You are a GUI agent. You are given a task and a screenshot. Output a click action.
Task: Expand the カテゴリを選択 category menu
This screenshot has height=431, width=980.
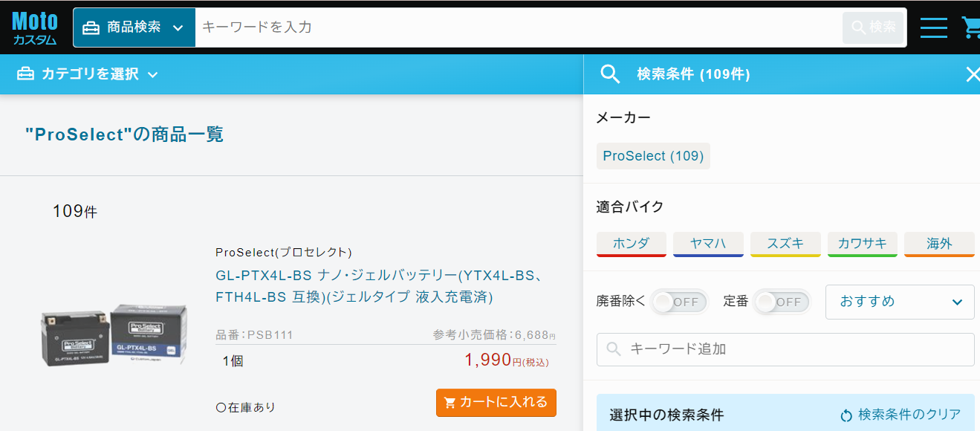[88, 74]
